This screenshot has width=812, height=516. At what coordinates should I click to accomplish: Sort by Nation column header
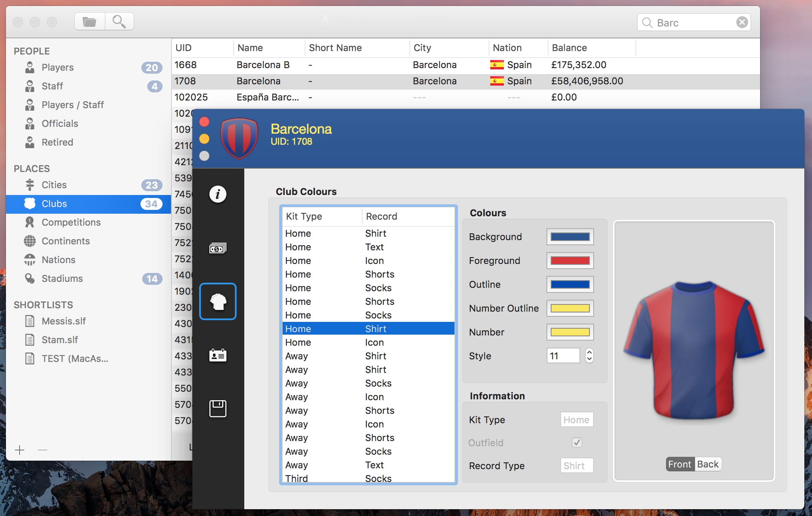[x=518, y=48]
